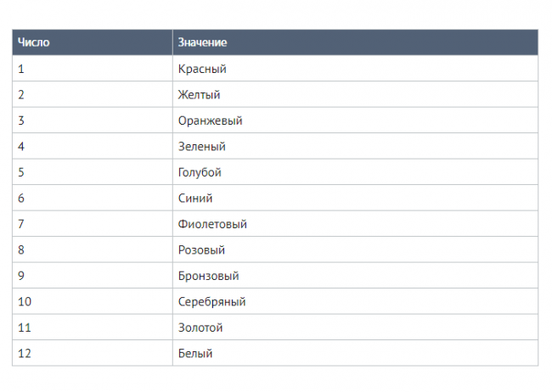Click the "Фиолетовый" value cell
The height and width of the screenshot is (392, 552).
coord(212,224)
